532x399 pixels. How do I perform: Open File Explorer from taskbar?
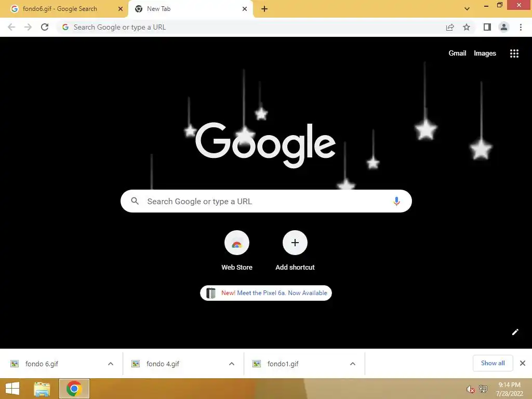tap(42, 389)
